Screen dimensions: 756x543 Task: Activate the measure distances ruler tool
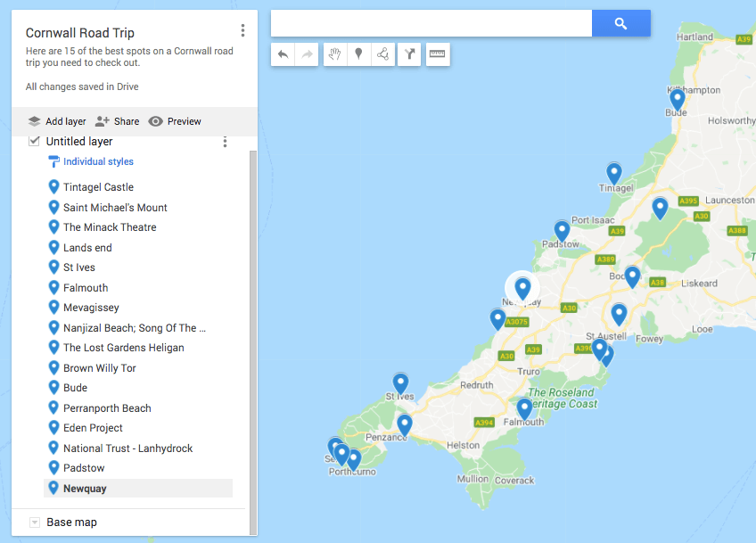437,54
